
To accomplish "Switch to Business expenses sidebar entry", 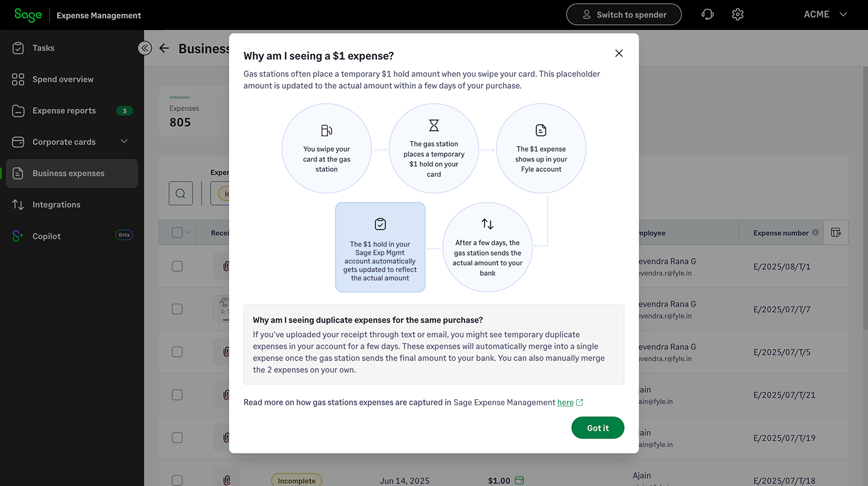I will (68, 172).
